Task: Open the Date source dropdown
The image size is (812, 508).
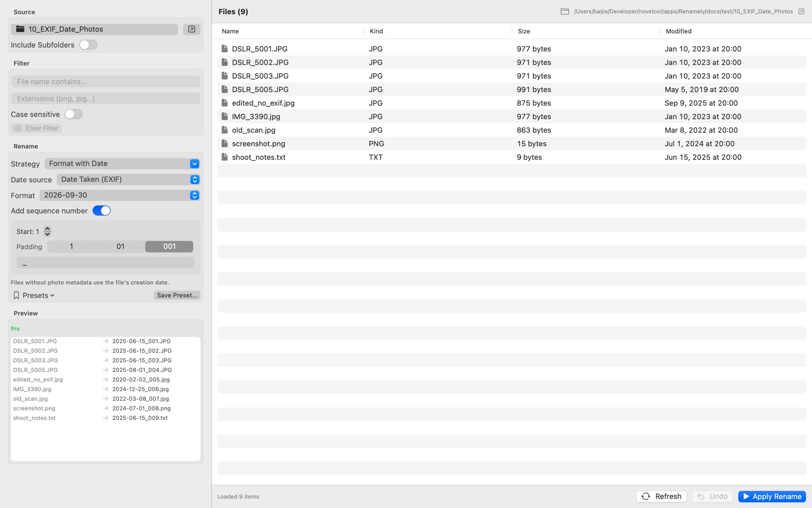Action: (128, 179)
